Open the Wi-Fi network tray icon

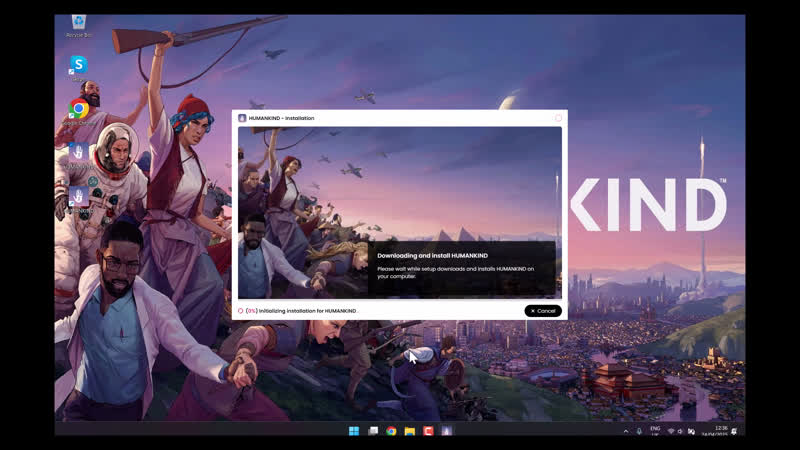(671, 432)
